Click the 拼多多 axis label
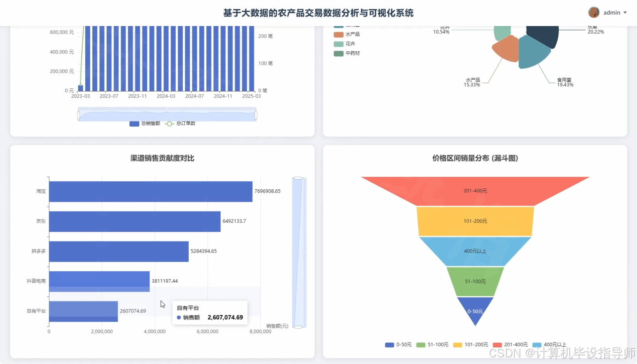This screenshot has width=637, height=364. point(39,251)
